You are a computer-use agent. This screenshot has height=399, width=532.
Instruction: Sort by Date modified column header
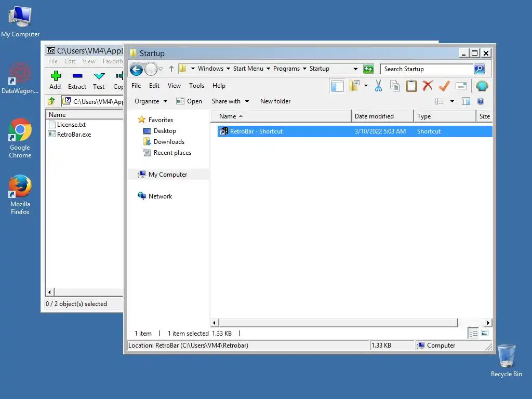tap(383, 116)
